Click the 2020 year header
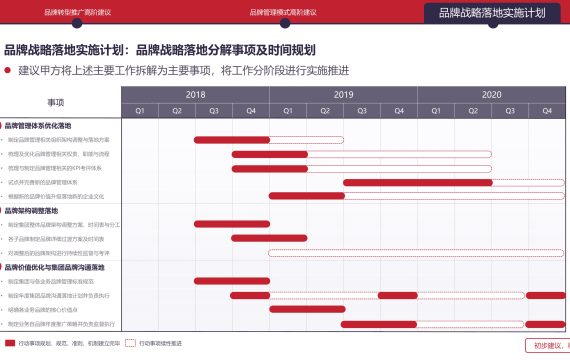This screenshot has height=360, width=570. coord(491,95)
